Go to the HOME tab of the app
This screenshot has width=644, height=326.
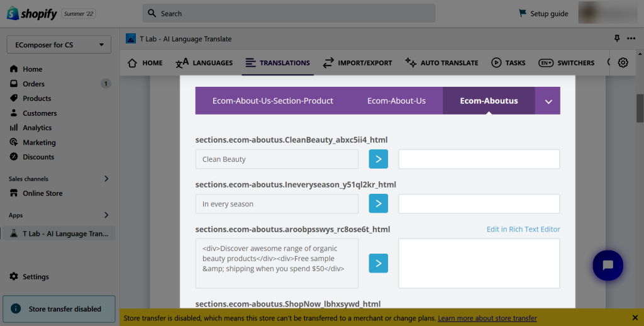pyautogui.click(x=145, y=63)
